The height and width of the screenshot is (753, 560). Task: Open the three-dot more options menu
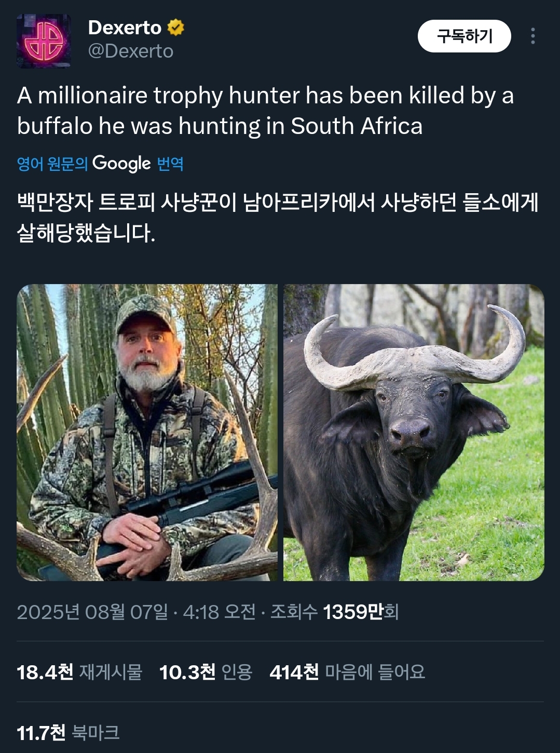532,36
